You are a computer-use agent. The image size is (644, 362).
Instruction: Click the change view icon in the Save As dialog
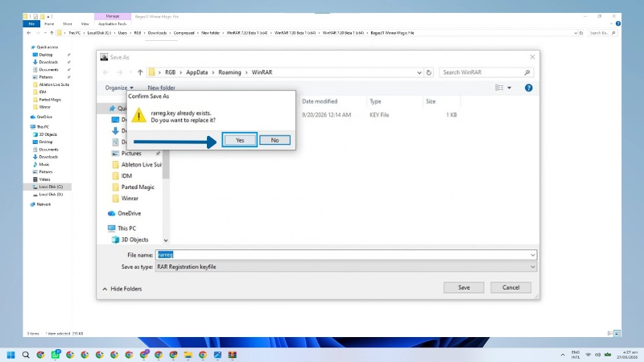[x=499, y=88]
